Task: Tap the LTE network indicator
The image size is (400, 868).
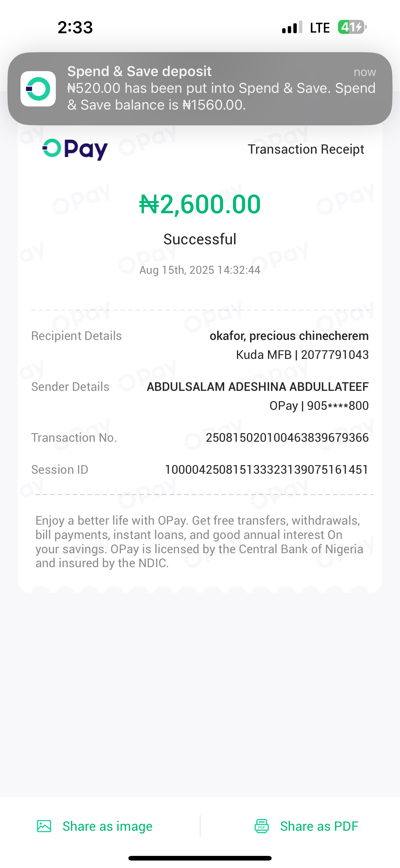Action: click(319, 28)
